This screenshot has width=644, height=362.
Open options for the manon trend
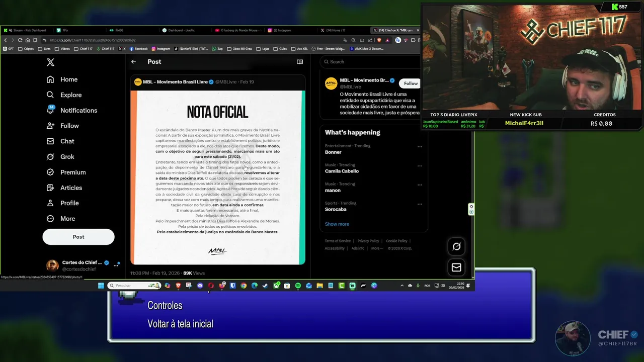[420, 185]
